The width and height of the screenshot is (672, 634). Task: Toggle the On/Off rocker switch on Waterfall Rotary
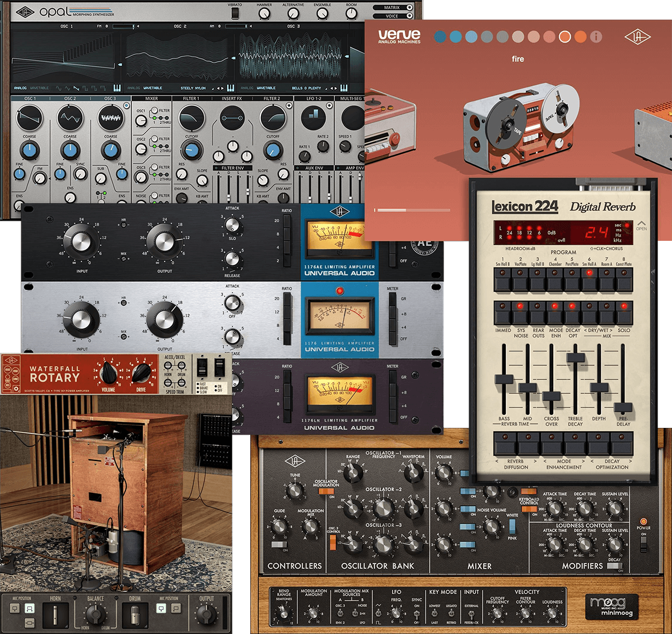pos(220,368)
